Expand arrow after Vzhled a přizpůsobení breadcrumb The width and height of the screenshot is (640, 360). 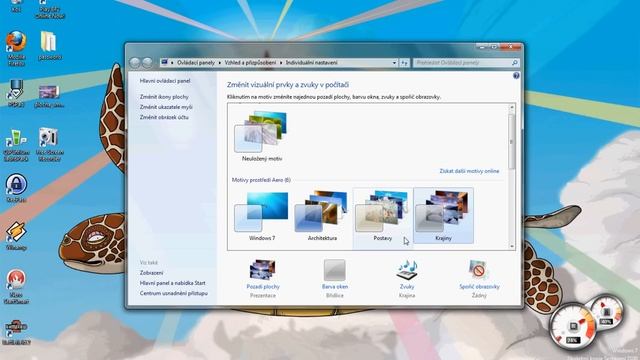[281, 63]
